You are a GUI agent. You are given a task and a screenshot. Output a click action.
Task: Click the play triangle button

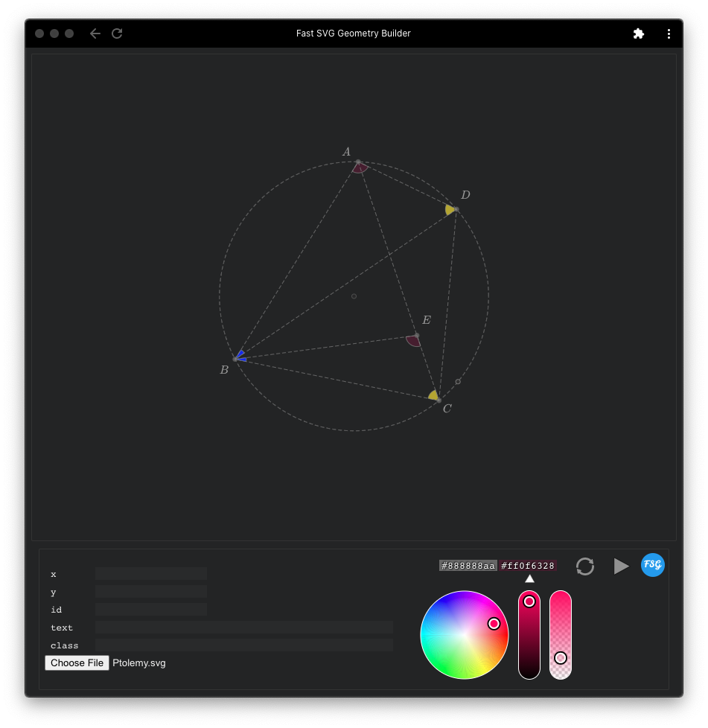tap(621, 566)
